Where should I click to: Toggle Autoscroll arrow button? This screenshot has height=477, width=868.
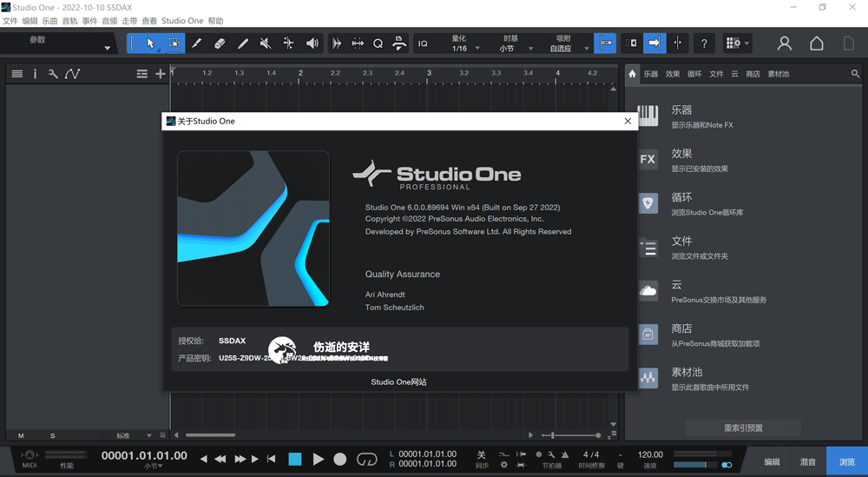click(654, 43)
